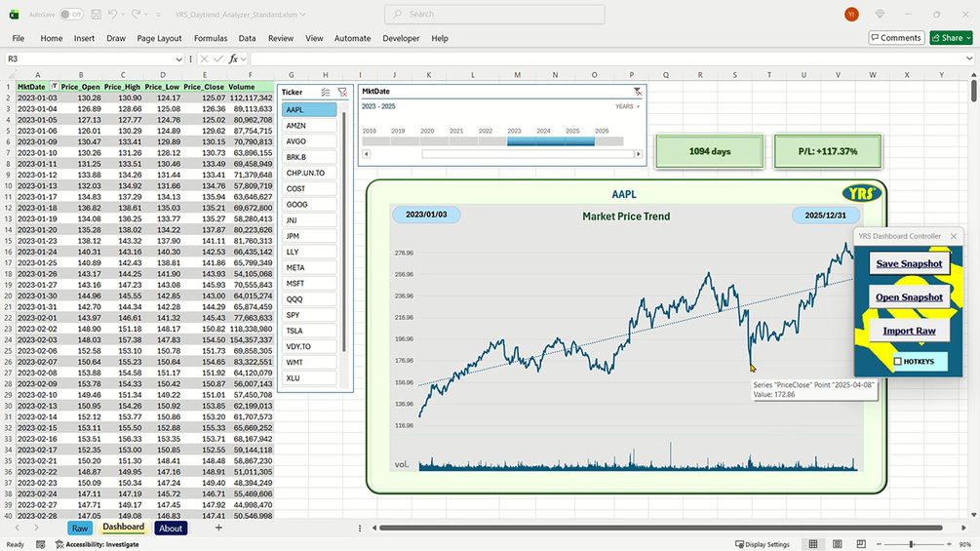Open Customize Quick Access Toolbar arrow
This screenshot has width=980, height=551.
pyautogui.click(x=158, y=15)
